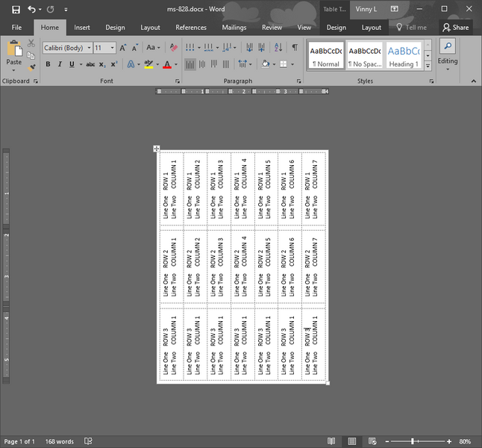This screenshot has width=482, height=448.
Task: Open the Mailings ribbon tab
Action: [234, 28]
